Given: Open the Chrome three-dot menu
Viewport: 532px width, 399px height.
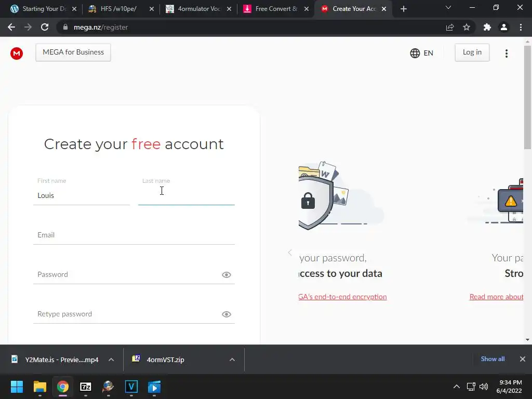Looking at the screenshot, I should [521, 27].
